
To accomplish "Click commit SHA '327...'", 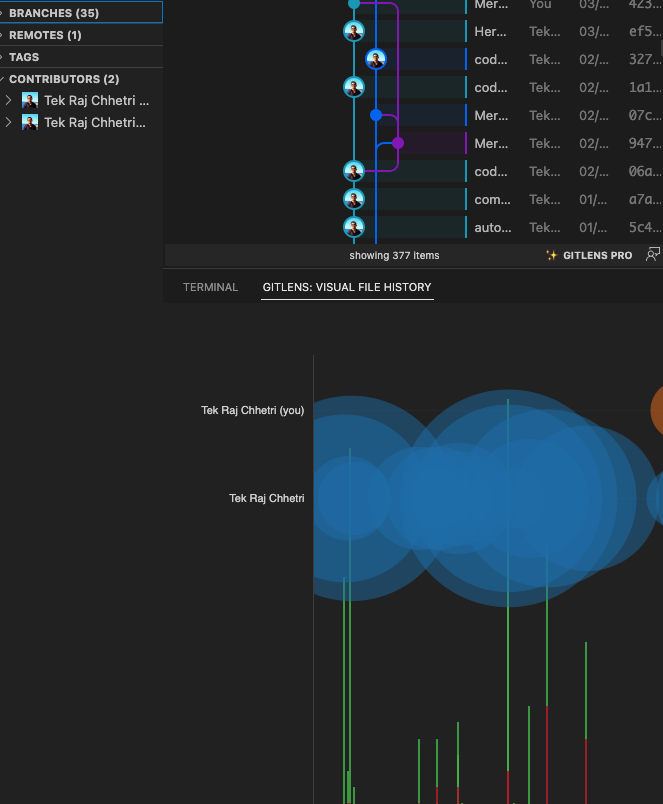I will (645, 59).
